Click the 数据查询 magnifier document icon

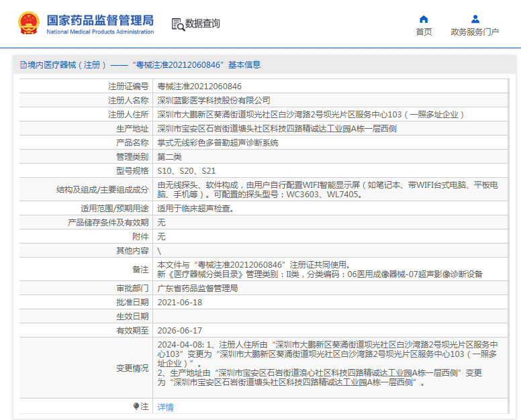point(178,25)
